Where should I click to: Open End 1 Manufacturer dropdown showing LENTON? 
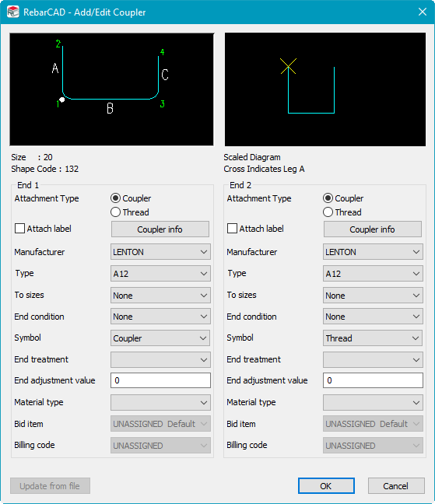point(160,252)
